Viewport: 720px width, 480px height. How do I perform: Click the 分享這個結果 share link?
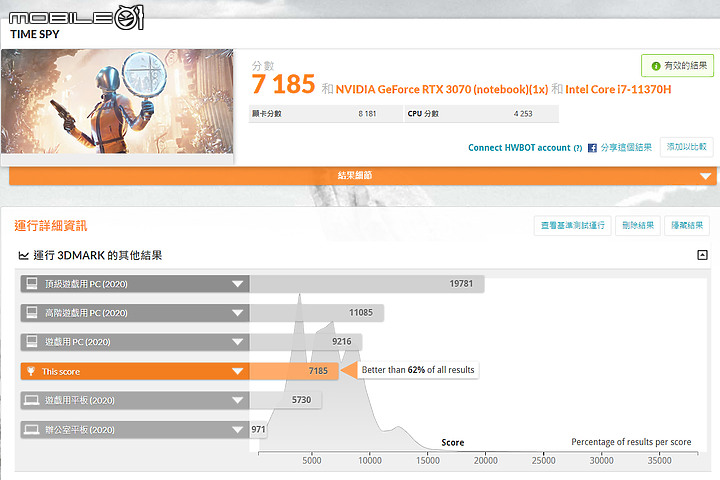626,147
